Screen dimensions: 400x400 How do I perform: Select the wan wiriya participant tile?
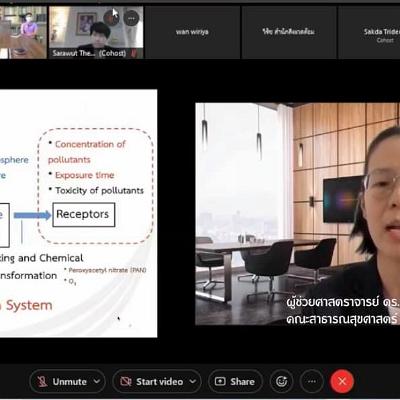pos(192,32)
